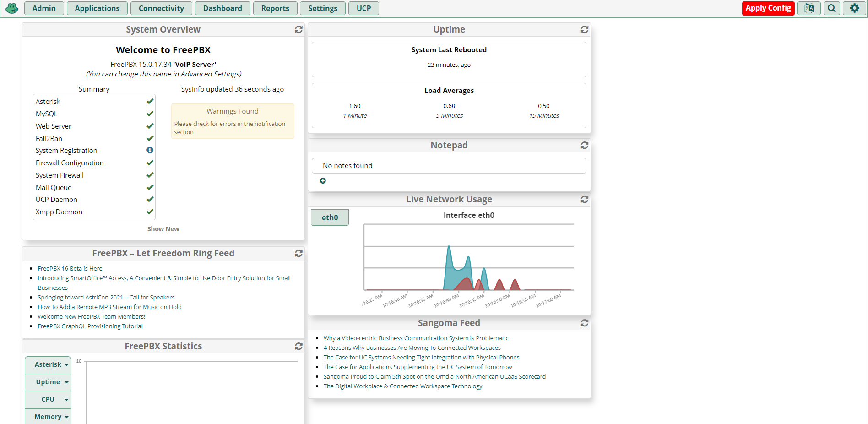
Task: Refresh the Let Freedom Ring Feed panel
Action: [298, 253]
